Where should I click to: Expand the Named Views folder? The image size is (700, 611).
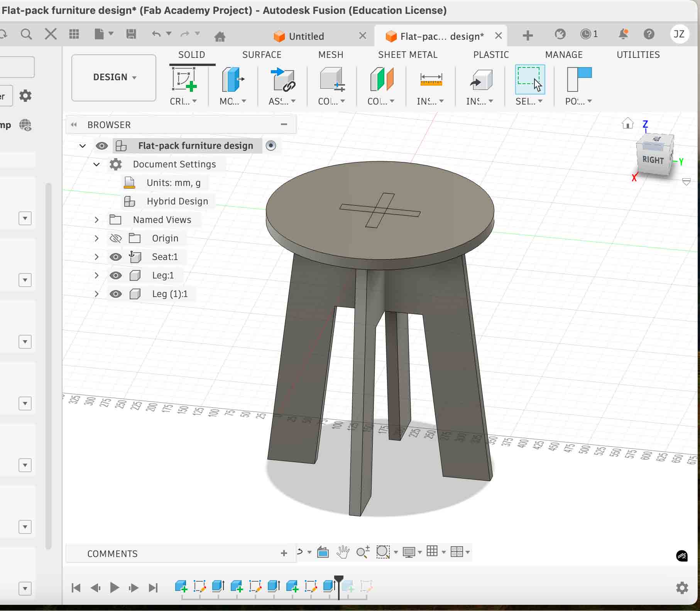(96, 219)
